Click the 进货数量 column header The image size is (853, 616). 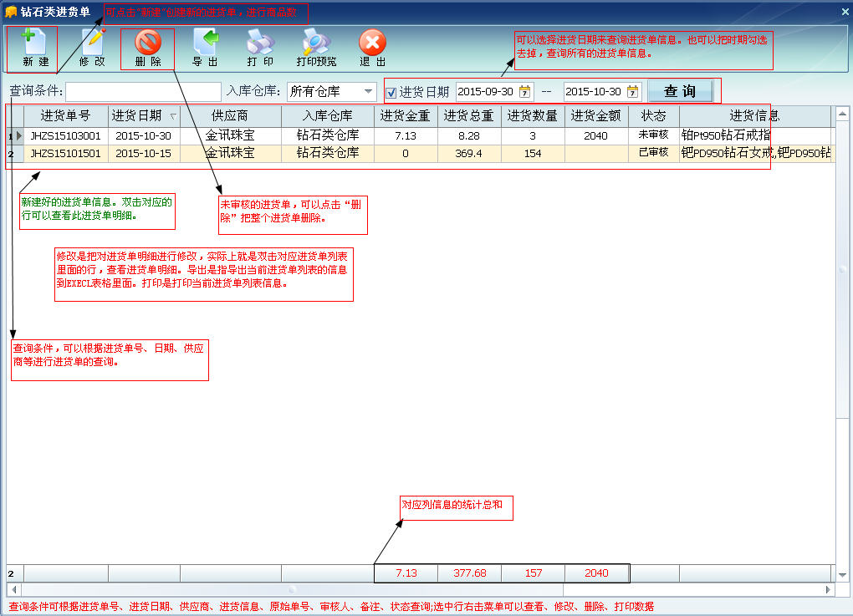pyautogui.click(x=533, y=116)
